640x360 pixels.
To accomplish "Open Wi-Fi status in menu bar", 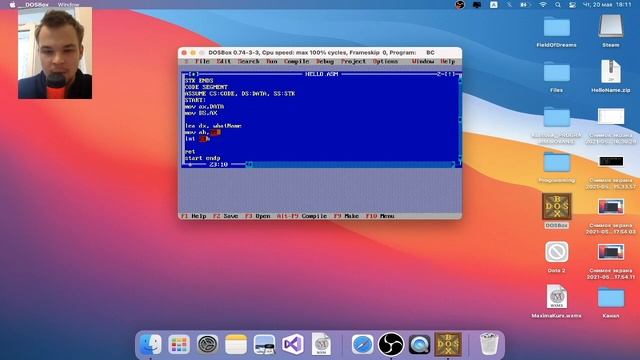I will pyautogui.click(x=543, y=4).
